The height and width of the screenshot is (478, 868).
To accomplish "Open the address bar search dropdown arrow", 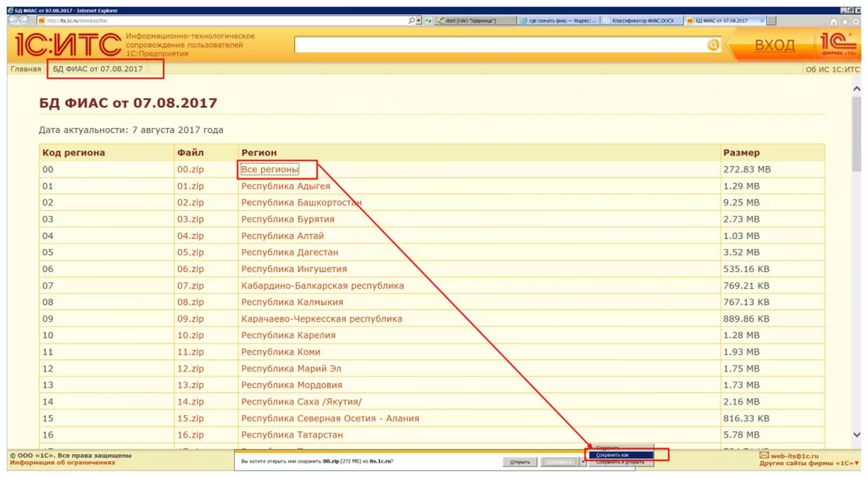I will coord(419,21).
